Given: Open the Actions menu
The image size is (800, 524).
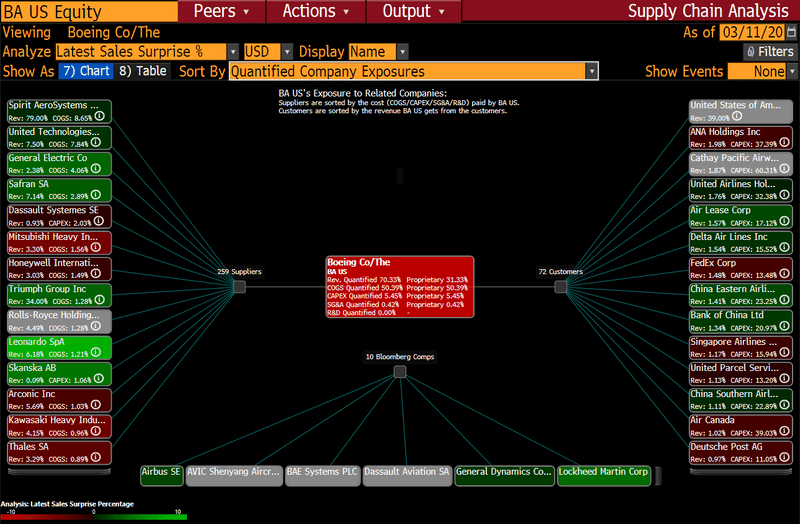Looking at the screenshot, I should [x=316, y=11].
